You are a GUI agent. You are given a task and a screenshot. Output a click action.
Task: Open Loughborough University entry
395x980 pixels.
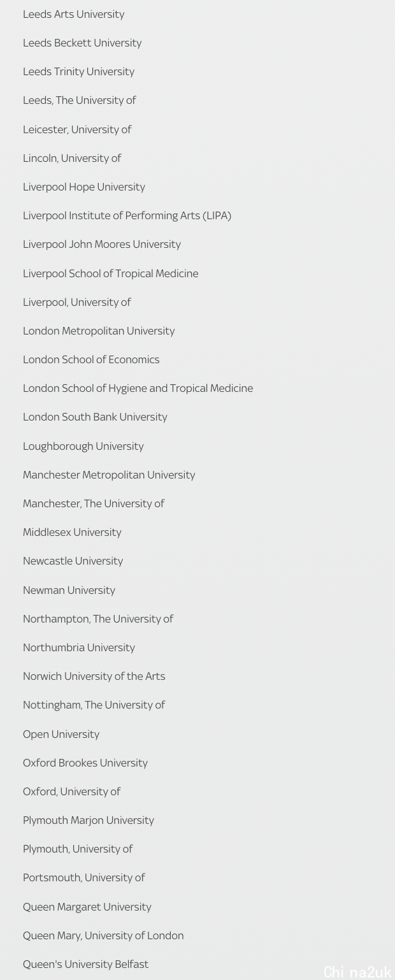pos(83,446)
